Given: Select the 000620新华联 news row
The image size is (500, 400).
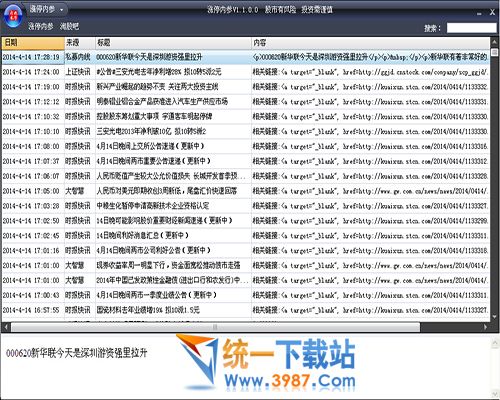Looking at the screenshot, I should [x=246, y=57].
